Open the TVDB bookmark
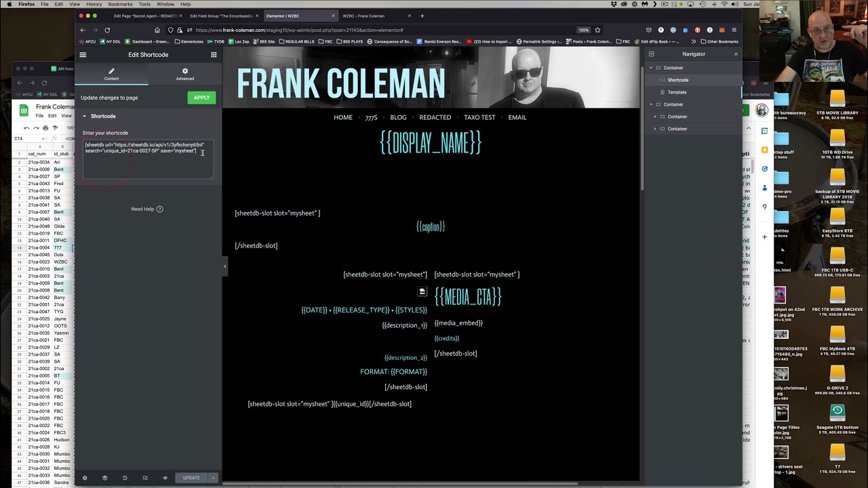 [x=216, y=41]
